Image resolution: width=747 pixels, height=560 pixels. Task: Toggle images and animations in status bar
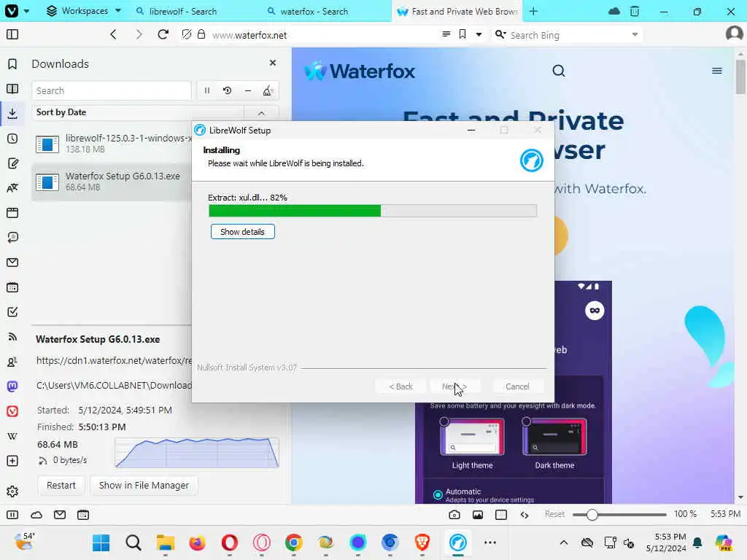coord(477,515)
